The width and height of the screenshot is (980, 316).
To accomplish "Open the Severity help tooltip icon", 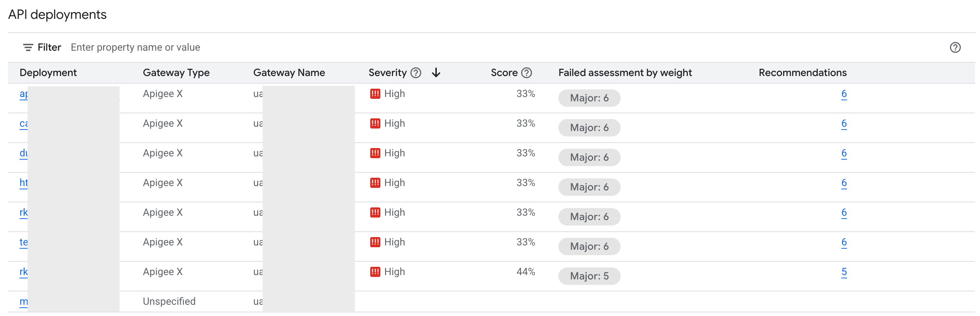I will pyautogui.click(x=416, y=72).
